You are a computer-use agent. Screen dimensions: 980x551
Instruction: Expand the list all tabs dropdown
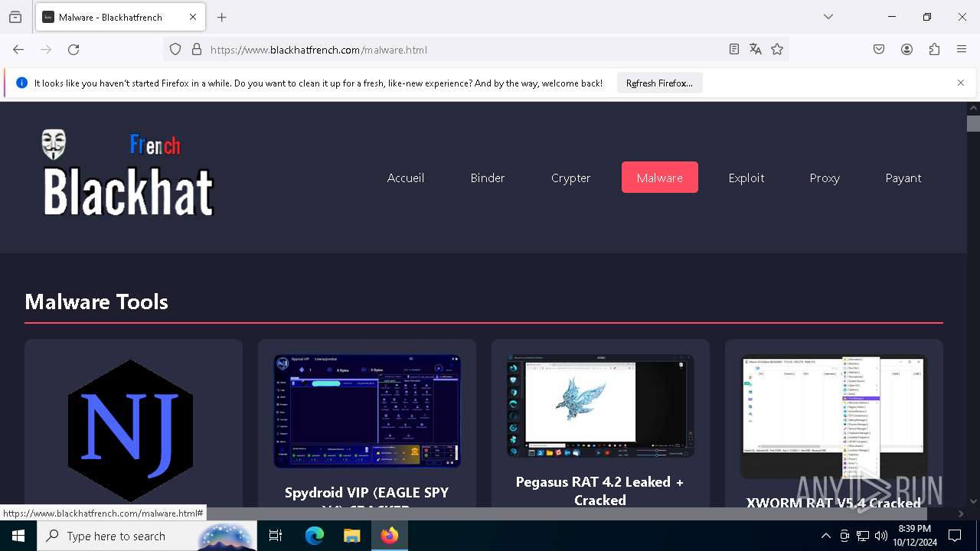(828, 17)
